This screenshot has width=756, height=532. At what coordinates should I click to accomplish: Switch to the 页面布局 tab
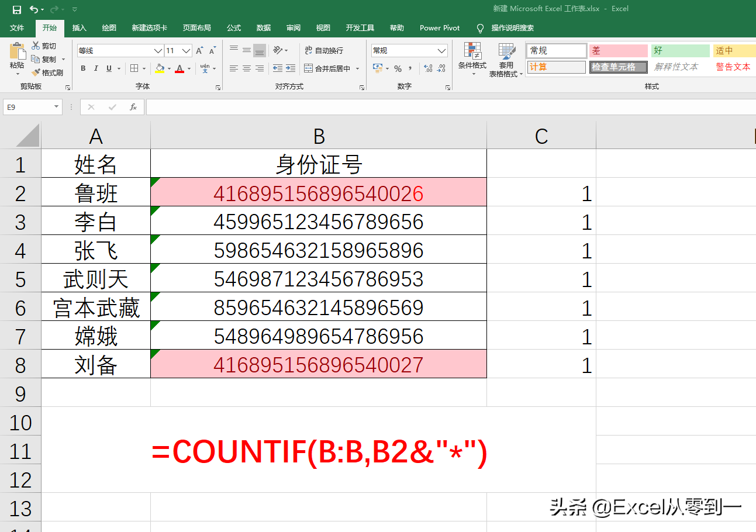[x=196, y=27]
